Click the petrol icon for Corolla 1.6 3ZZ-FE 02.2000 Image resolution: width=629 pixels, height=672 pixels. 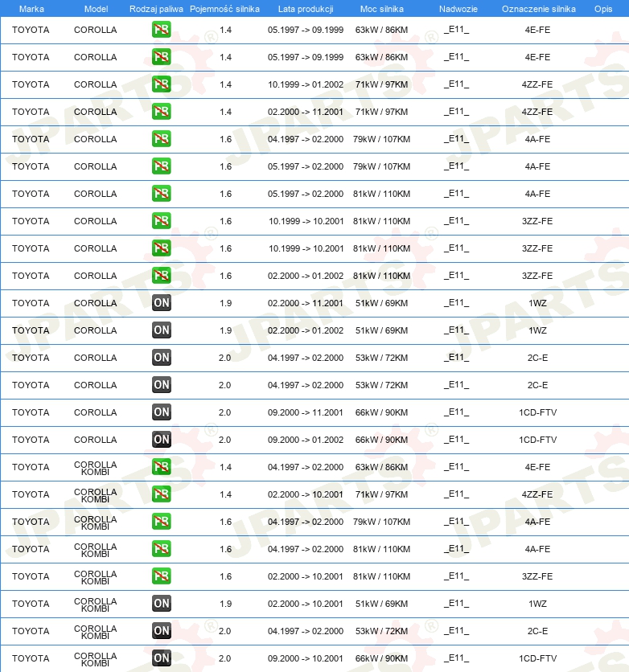tap(161, 275)
